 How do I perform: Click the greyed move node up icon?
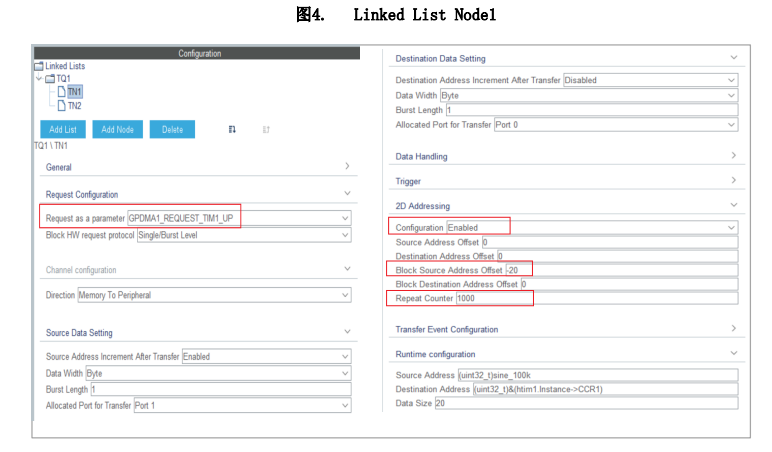click(x=266, y=129)
